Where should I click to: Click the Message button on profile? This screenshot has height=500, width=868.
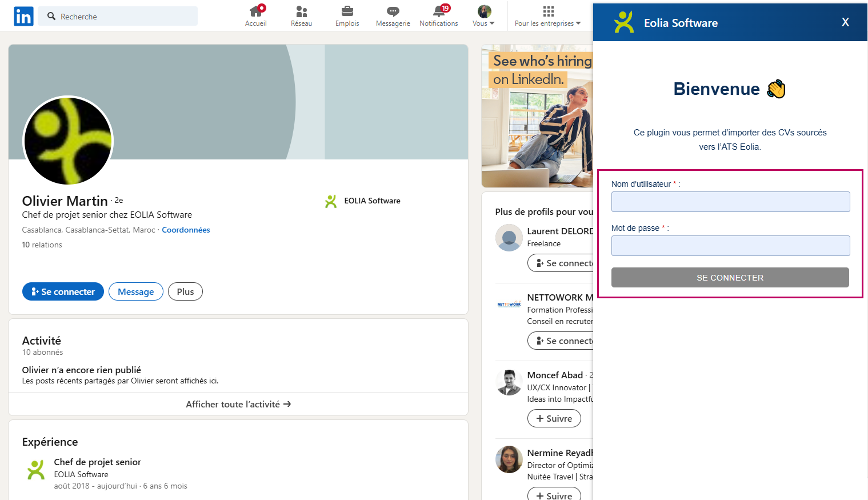pyautogui.click(x=135, y=291)
